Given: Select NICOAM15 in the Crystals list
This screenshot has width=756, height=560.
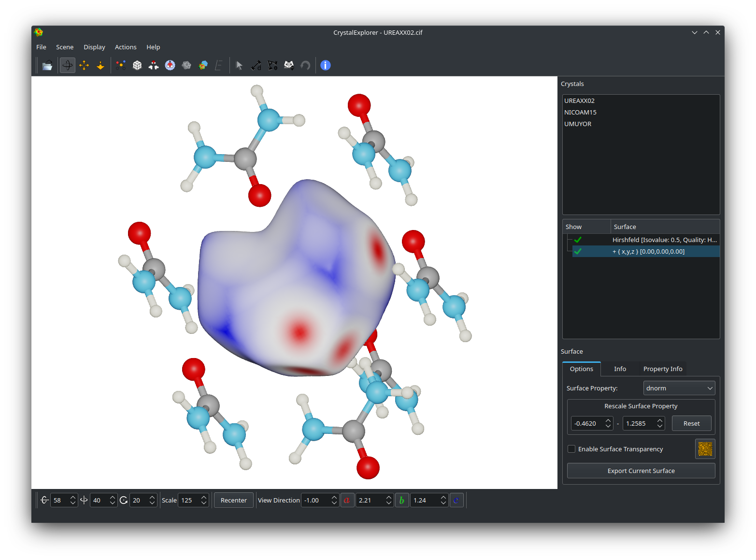Looking at the screenshot, I should coord(580,113).
